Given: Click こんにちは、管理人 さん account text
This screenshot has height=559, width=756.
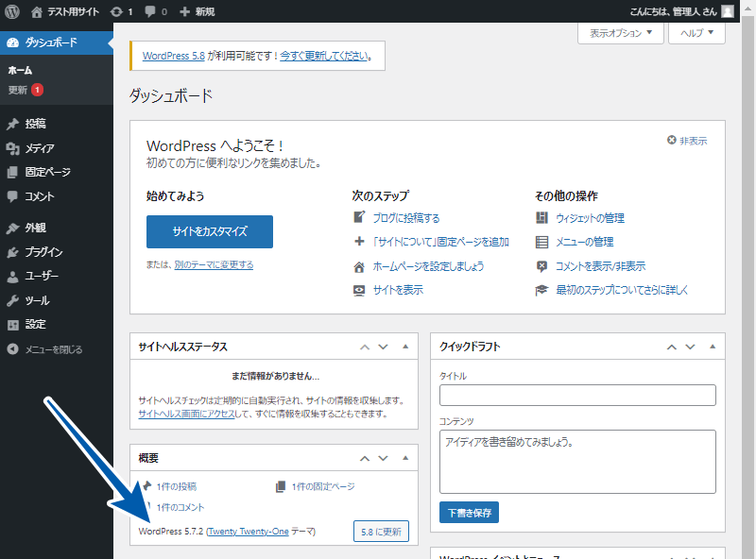Looking at the screenshot, I should click(673, 11).
